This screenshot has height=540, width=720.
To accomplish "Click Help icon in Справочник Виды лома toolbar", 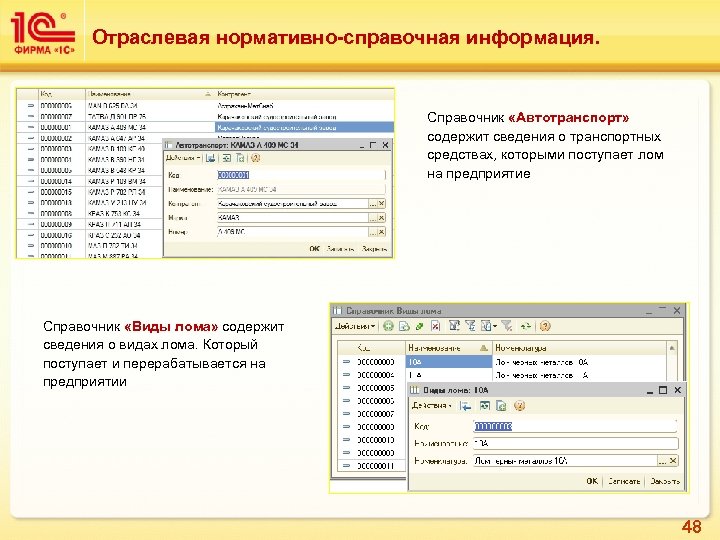I will pos(545,326).
